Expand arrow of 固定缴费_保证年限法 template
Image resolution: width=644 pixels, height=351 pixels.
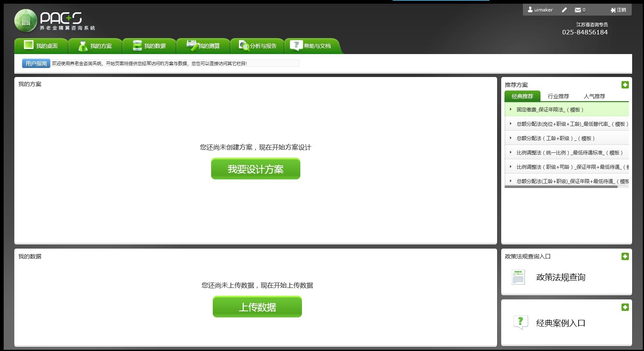coord(511,109)
